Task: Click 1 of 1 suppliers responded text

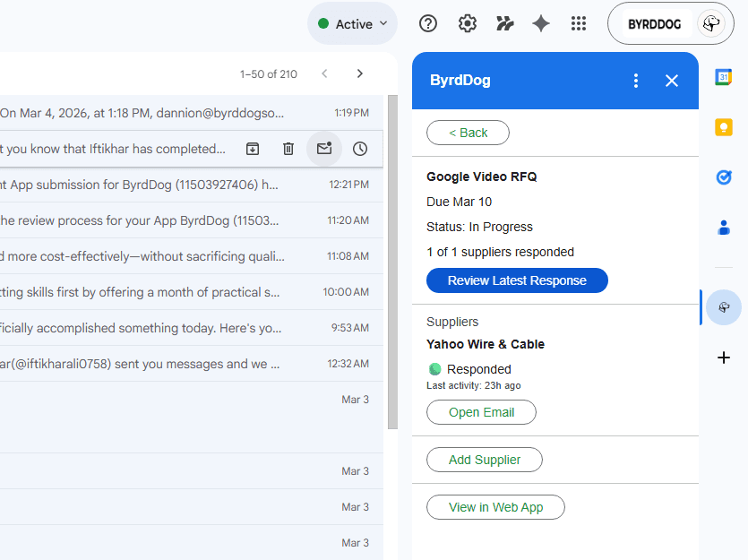Action: 500,252
